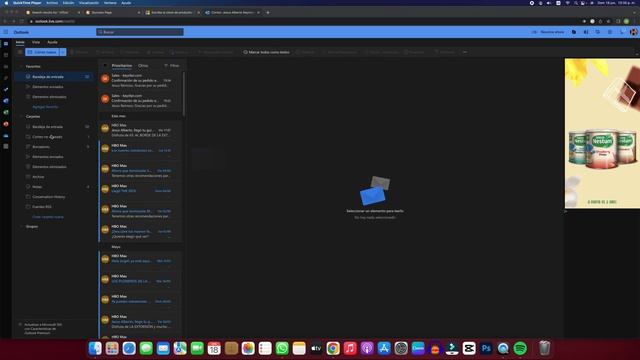The height and width of the screenshot is (360, 640).
Task: Open the Archivo menu in macOS menu bar
Action: pyautogui.click(x=52, y=3)
